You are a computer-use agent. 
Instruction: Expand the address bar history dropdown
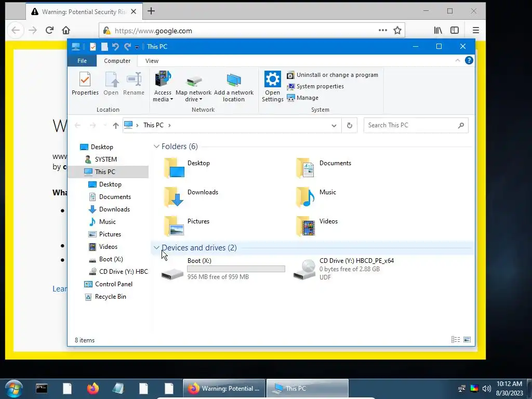(334, 126)
